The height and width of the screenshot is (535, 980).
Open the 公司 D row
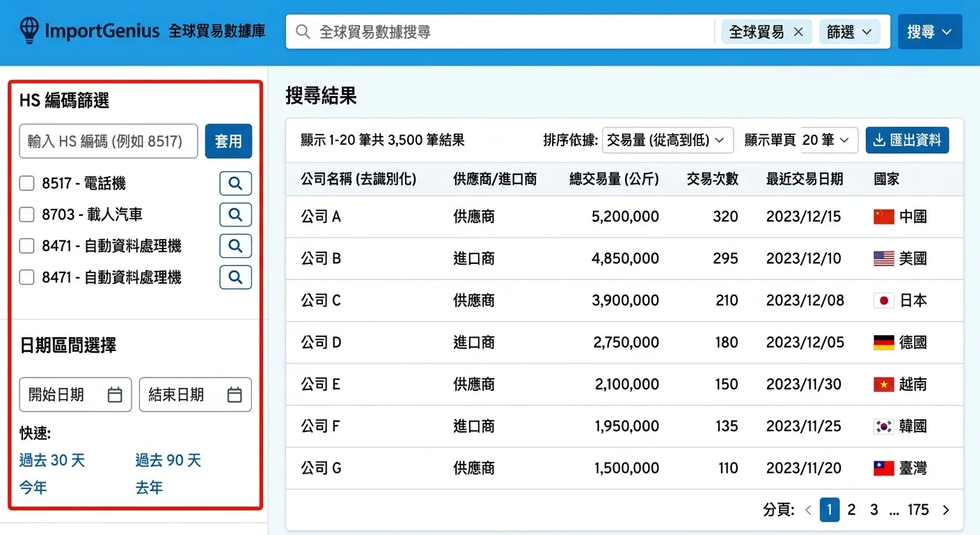pos(624,342)
